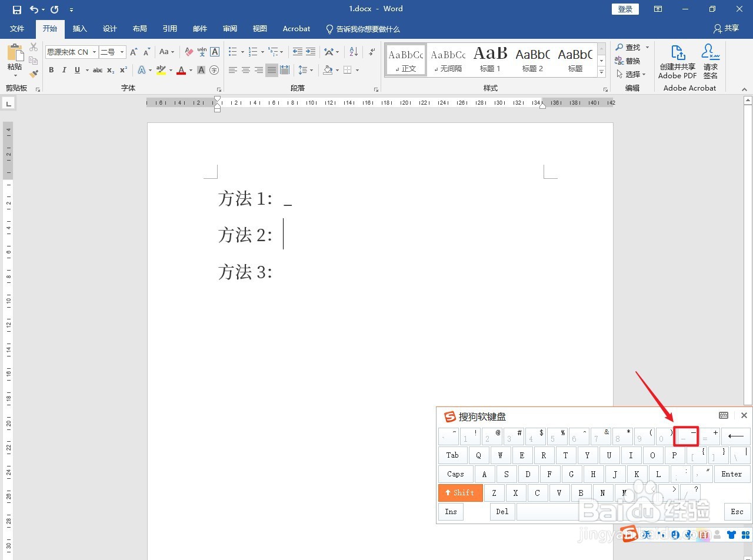The image size is (753, 560).
Task: Click the 登录 button in the title bar
Action: [625, 9]
